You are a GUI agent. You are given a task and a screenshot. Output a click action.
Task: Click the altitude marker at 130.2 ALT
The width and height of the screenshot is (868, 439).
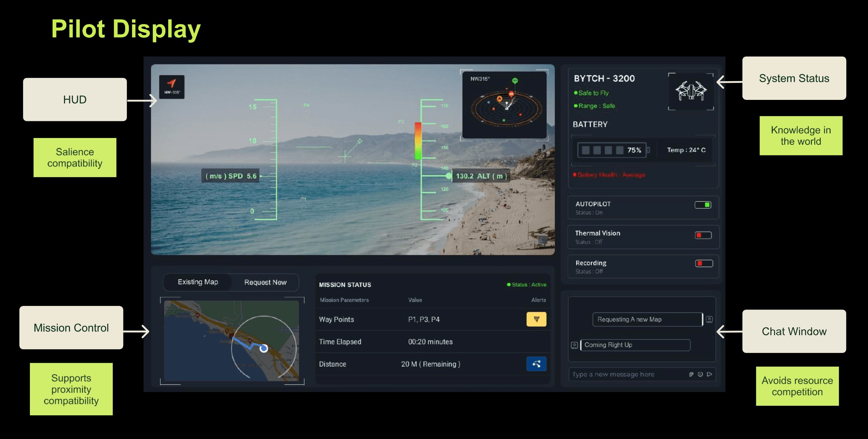pos(448,176)
